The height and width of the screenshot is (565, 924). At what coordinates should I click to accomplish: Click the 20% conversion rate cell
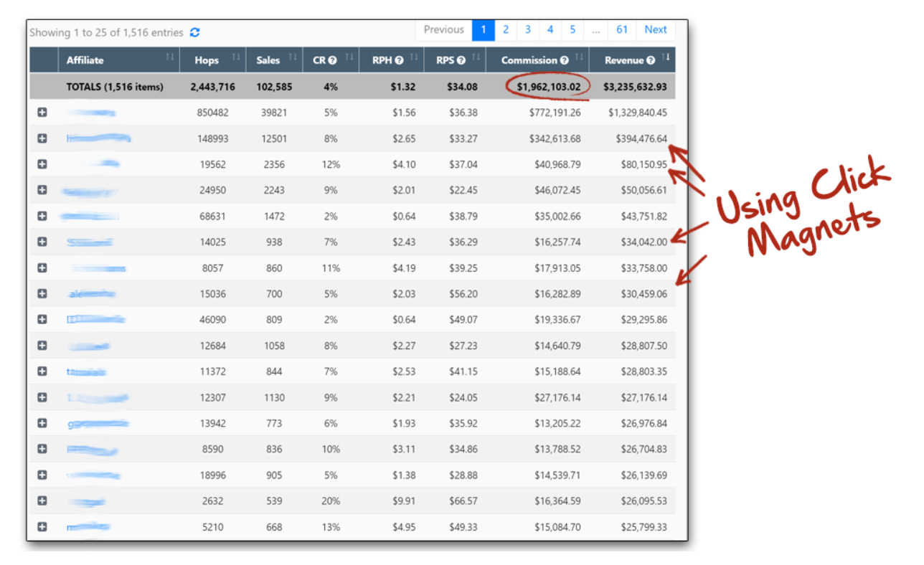point(331,500)
